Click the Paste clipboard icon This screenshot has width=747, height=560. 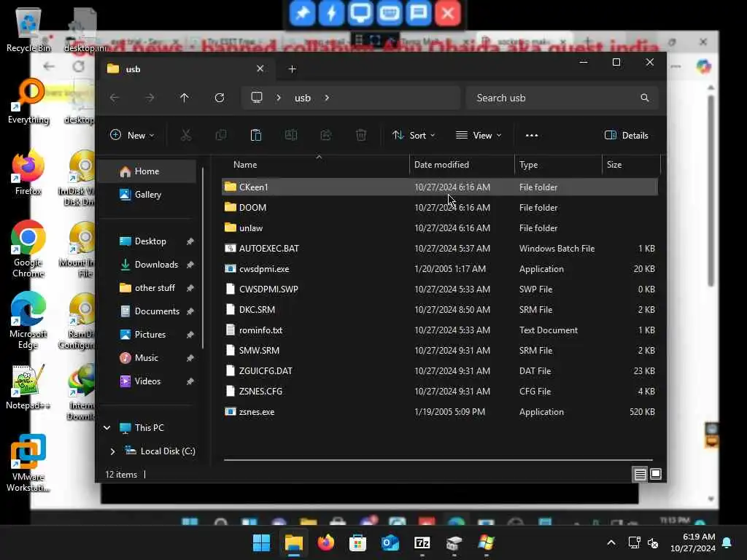click(256, 135)
